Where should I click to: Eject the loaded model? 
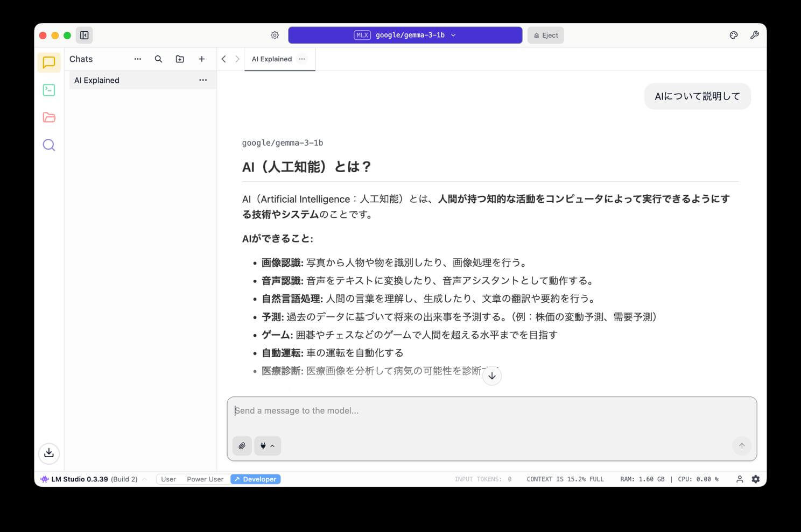[x=545, y=35]
